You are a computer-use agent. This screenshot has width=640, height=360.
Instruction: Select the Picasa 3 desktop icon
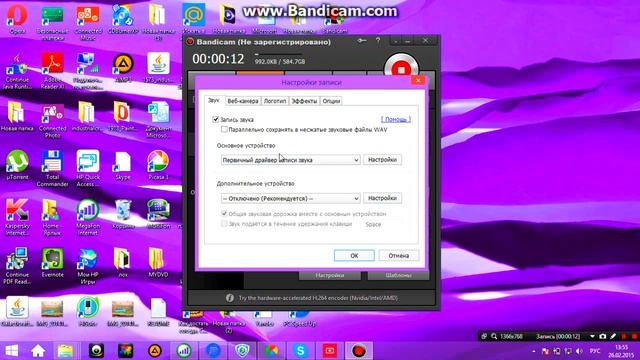[158, 165]
